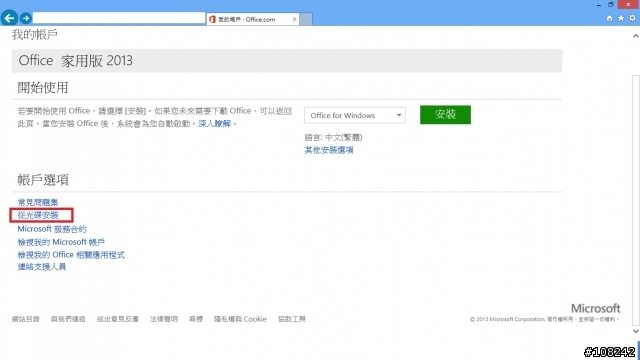
Task: Select the Office.com browser tab
Action: pyautogui.click(x=253, y=19)
